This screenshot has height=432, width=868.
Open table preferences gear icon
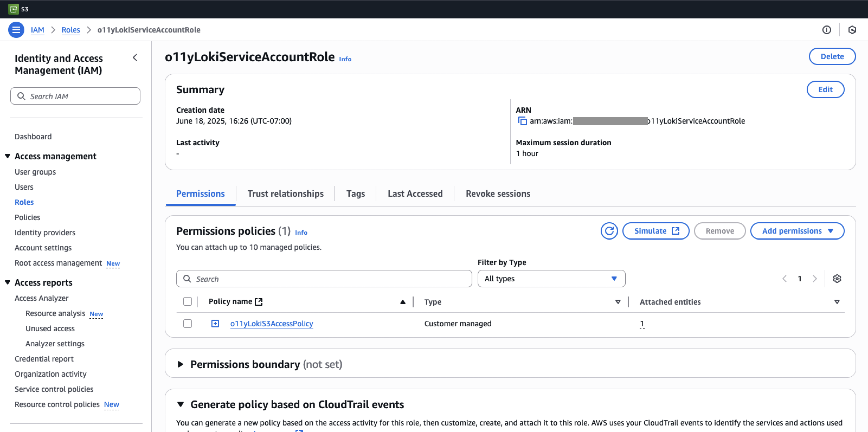(x=837, y=279)
